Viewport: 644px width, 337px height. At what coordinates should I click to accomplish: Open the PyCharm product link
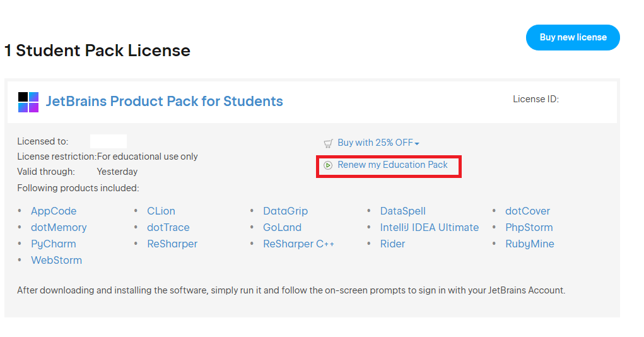pos(54,244)
